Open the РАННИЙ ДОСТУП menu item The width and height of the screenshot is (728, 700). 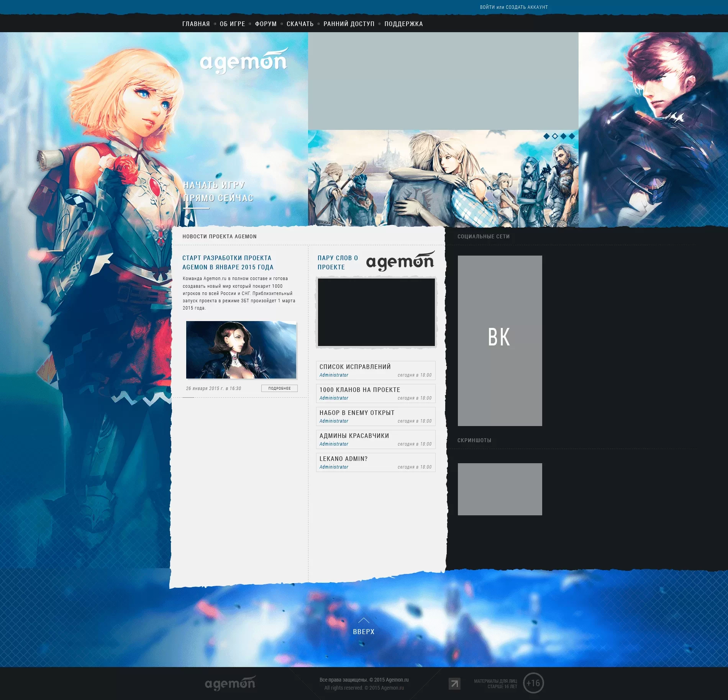[349, 24]
